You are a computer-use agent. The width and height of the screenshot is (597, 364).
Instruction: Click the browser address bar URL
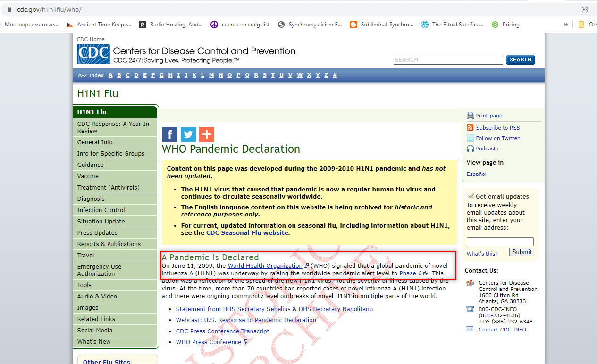(49, 9)
